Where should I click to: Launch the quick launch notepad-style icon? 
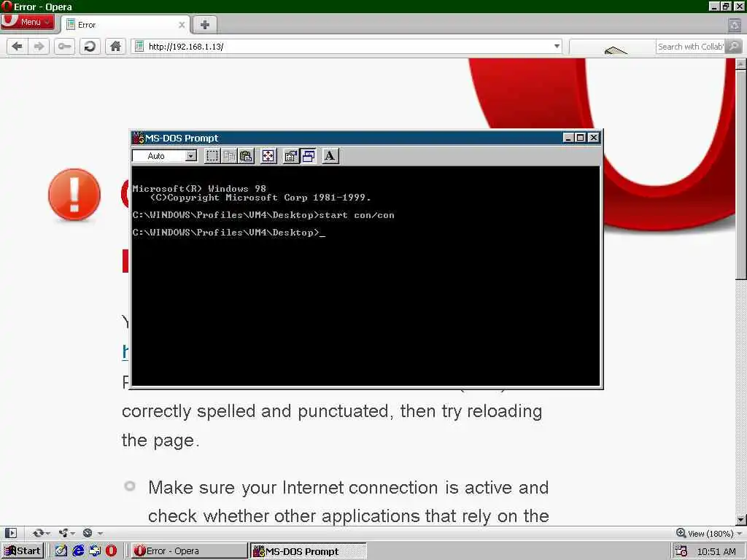coord(61,551)
